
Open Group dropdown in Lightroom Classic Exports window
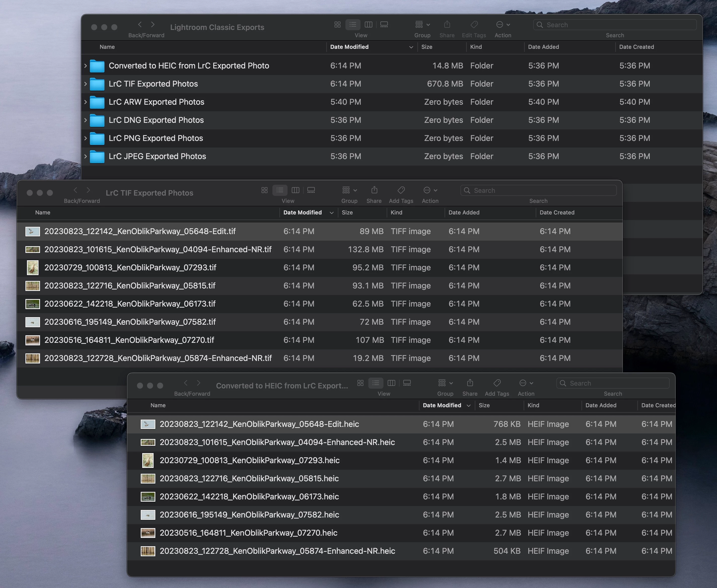(422, 24)
